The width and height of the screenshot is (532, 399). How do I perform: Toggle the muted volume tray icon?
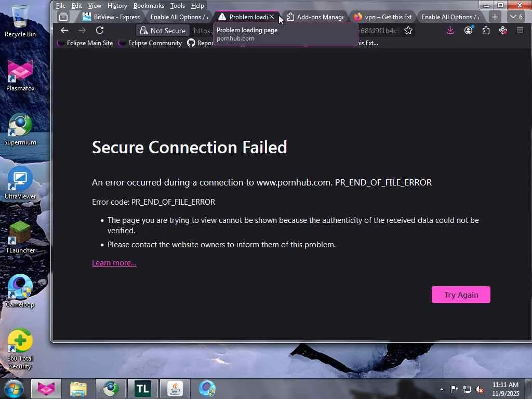point(480,389)
